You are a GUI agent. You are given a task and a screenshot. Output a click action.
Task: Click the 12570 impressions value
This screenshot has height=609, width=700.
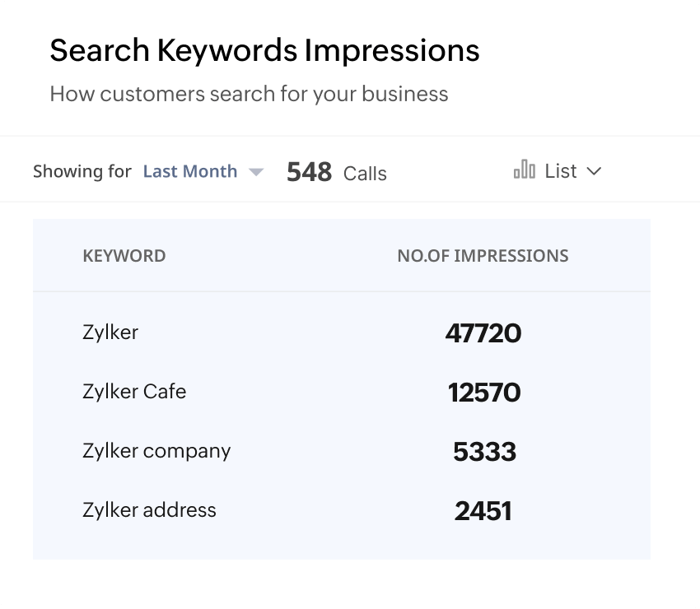point(484,392)
